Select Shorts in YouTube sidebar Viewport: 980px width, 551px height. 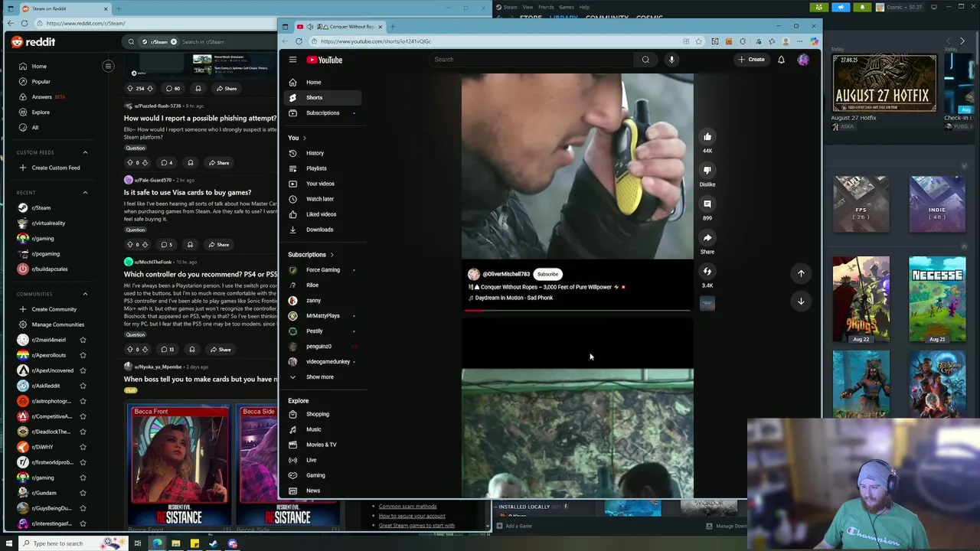point(322,97)
